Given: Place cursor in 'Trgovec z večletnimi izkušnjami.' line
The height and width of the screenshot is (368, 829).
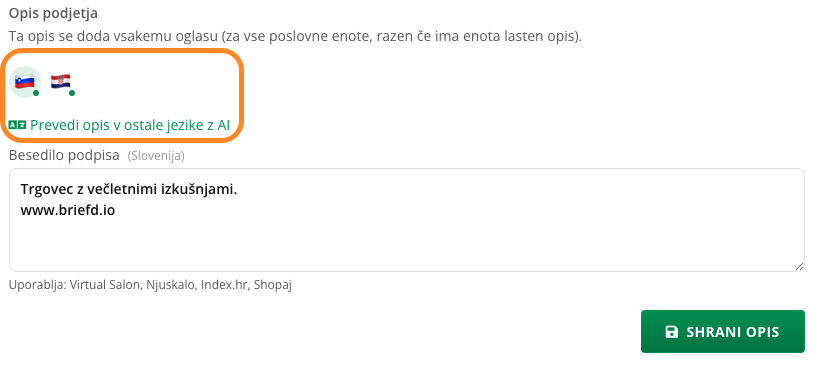Looking at the screenshot, I should tap(129, 189).
